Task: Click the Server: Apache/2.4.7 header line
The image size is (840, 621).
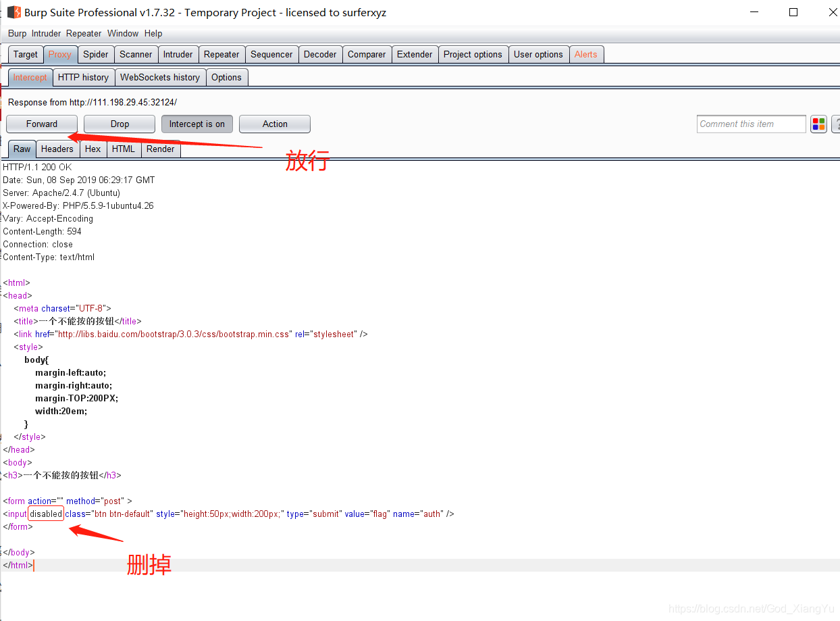Action: (61, 193)
